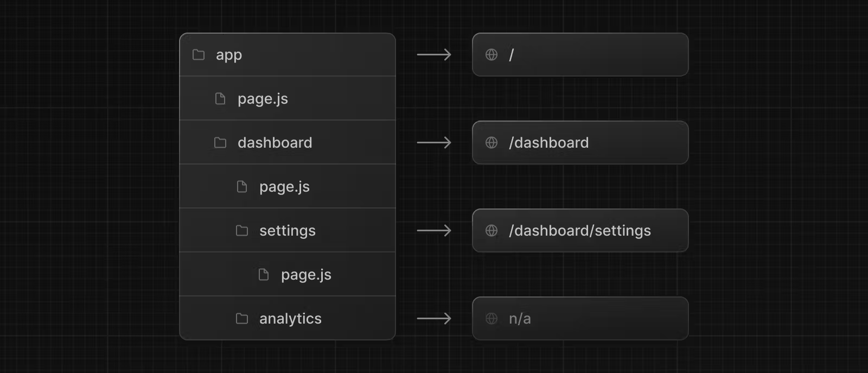The width and height of the screenshot is (868, 373).
Task: Click the /dashboard/settings route text
Action: pyautogui.click(x=579, y=231)
